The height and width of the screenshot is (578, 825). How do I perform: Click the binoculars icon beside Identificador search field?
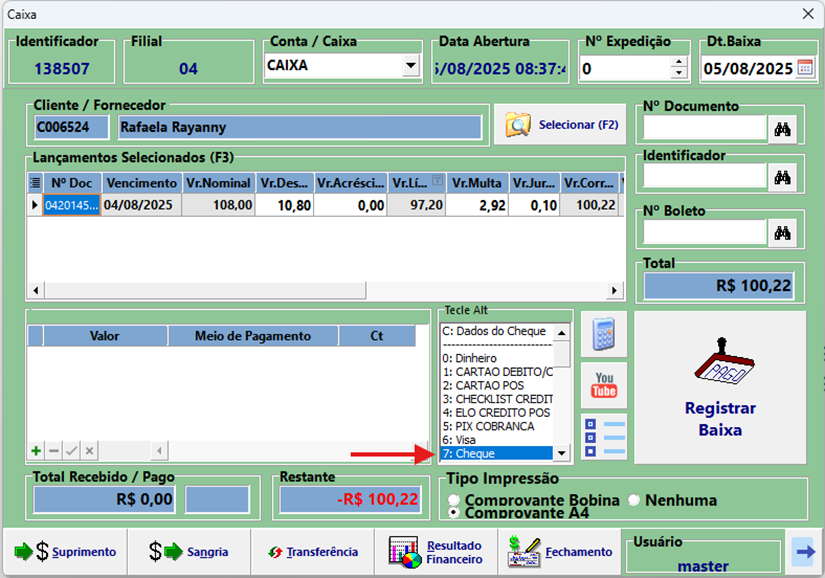[x=782, y=178]
